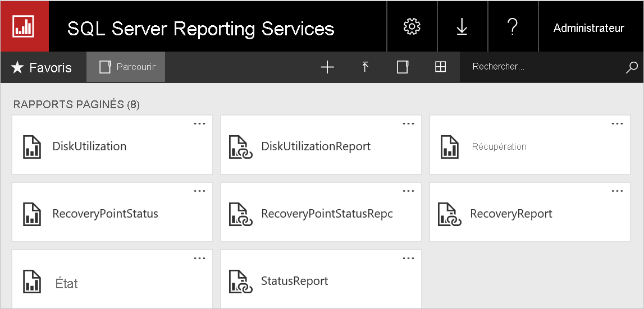
Task: Click the magnifying glass search icon
Action: [631, 67]
